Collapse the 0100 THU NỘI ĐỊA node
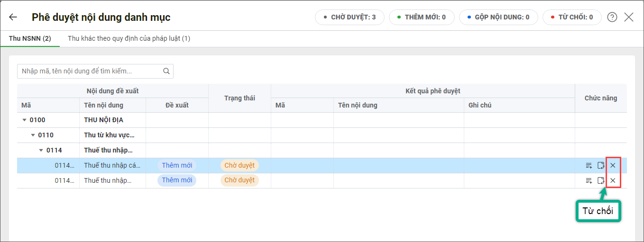The height and width of the screenshot is (242, 644). pyautogui.click(x=25, y=120)
